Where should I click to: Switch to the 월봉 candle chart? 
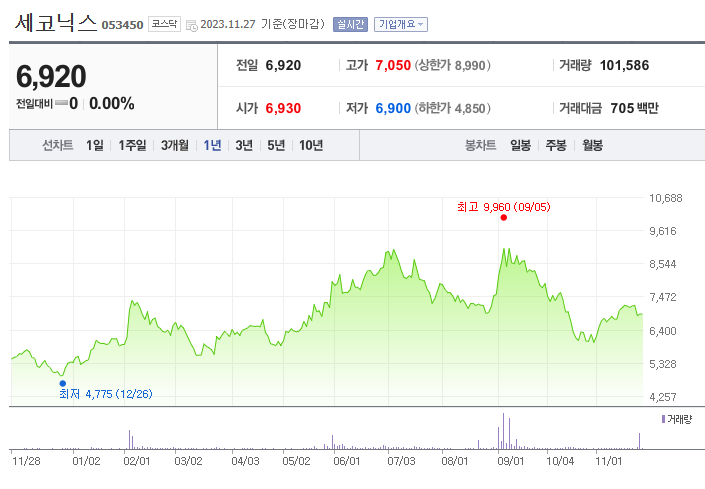point(592,145)
